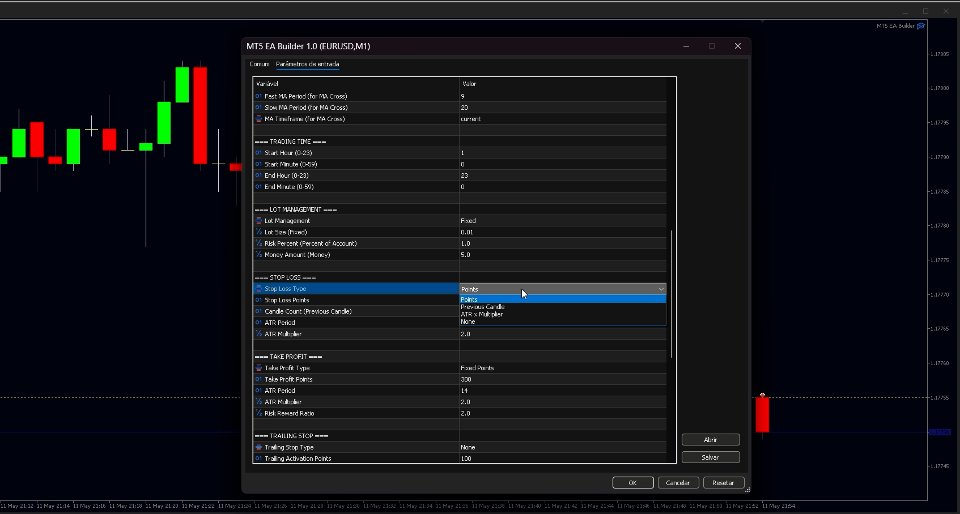Click the enum icon beside Stop Loss Type
960x514 pixels.
click(258, 289)
